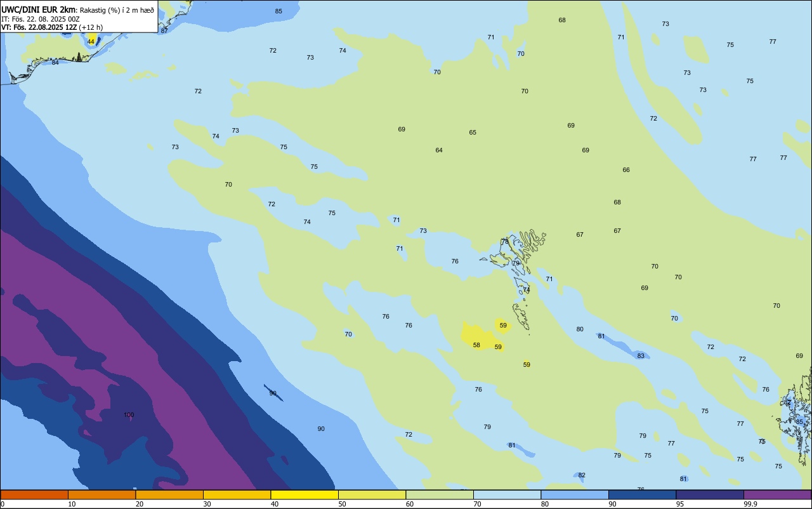Viewport: 812px width, 509px height.
Task: Click the light green 60–70 legend swatch
Action: 440,494
